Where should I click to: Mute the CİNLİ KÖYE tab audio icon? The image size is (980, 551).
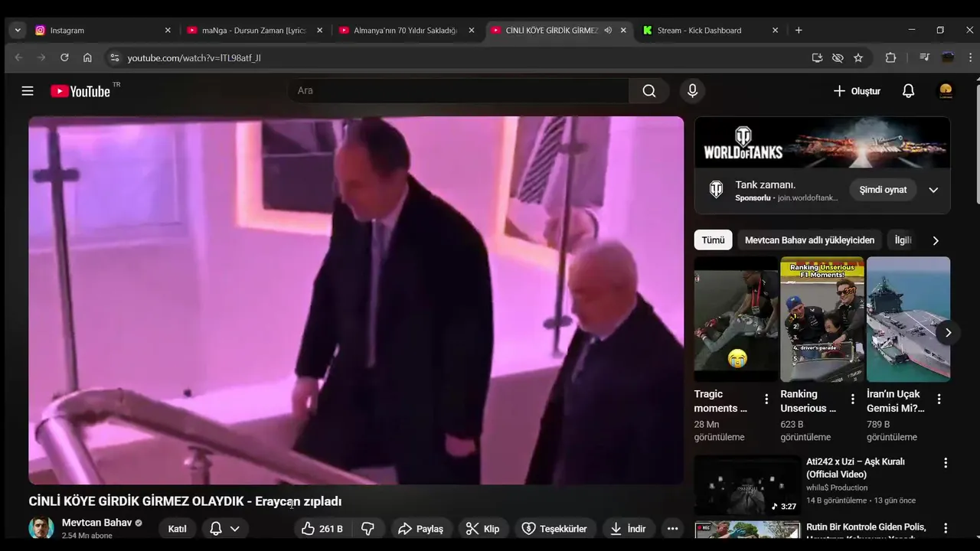tap(608, 31)
